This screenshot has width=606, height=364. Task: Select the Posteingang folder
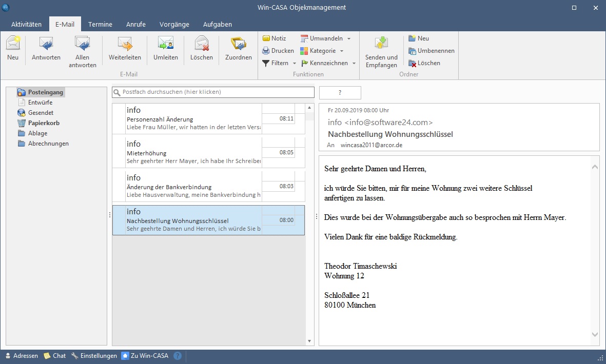tap(41, 92)
